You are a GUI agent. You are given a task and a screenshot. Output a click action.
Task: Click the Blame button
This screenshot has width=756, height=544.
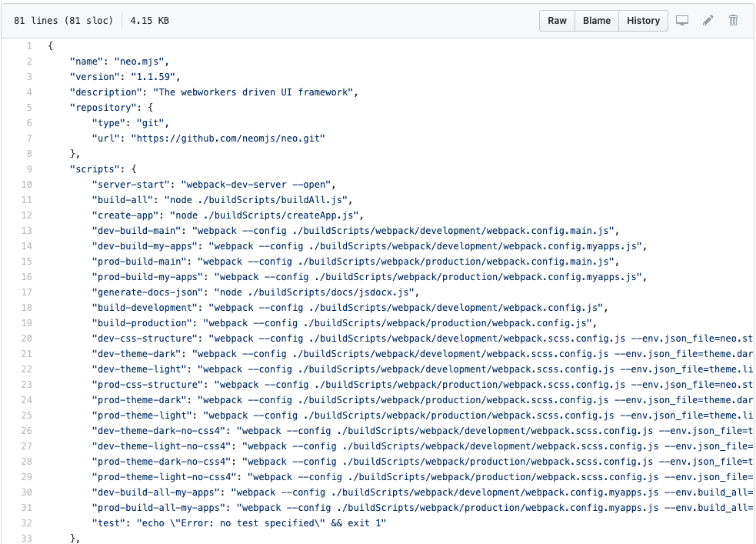pyautogui.click(x=596, y=21)
